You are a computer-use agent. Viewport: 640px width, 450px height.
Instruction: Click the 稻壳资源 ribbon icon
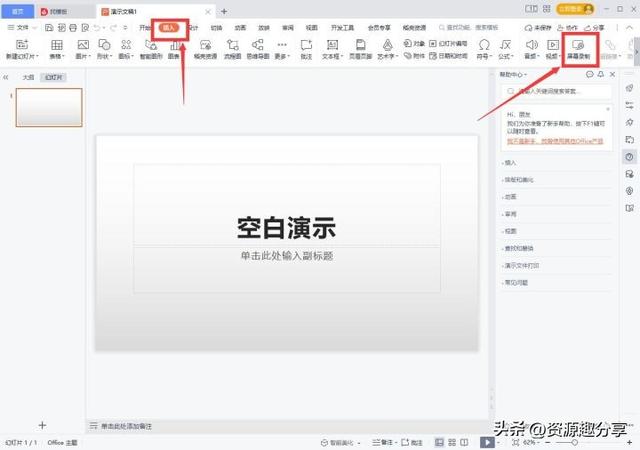205,49
